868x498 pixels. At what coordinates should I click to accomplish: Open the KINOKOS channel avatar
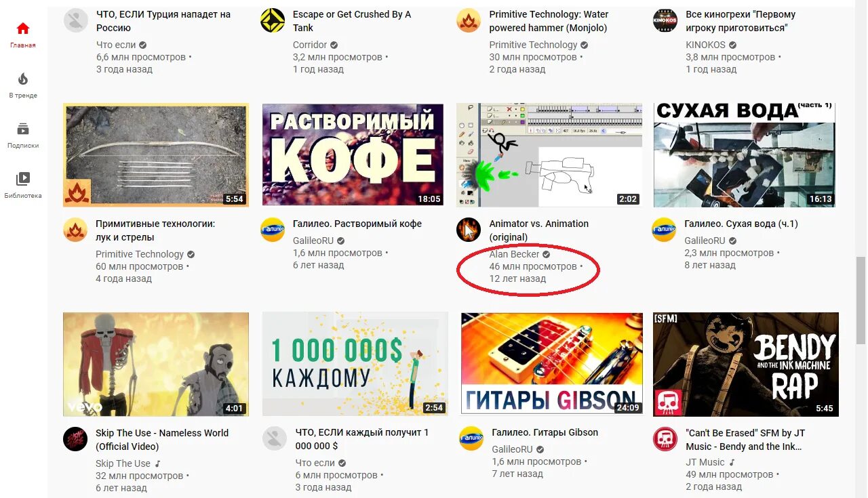pyautogui.click(x=665, y=20)
